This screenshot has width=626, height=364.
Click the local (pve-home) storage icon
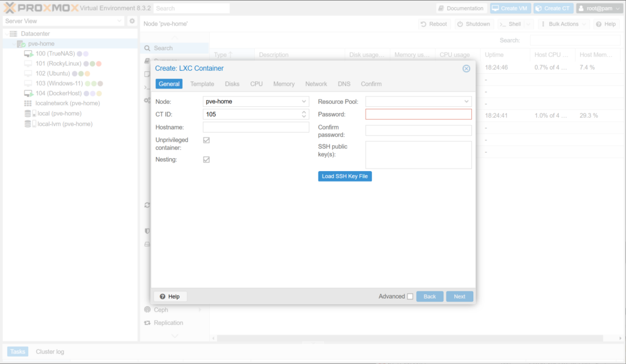tap(28, 114)
